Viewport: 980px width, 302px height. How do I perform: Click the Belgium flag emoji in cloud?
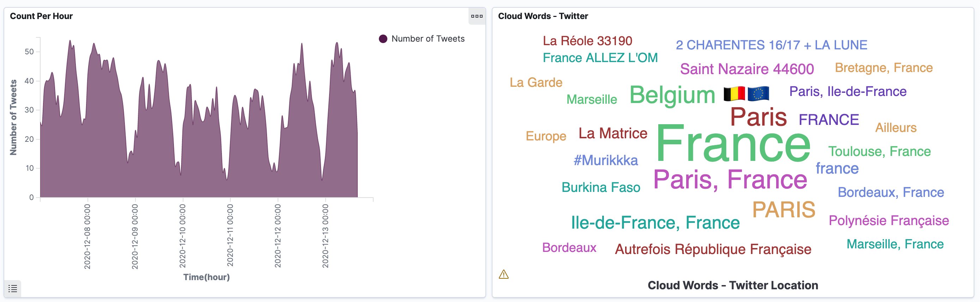pyautogui.click(x=734, y=93)
